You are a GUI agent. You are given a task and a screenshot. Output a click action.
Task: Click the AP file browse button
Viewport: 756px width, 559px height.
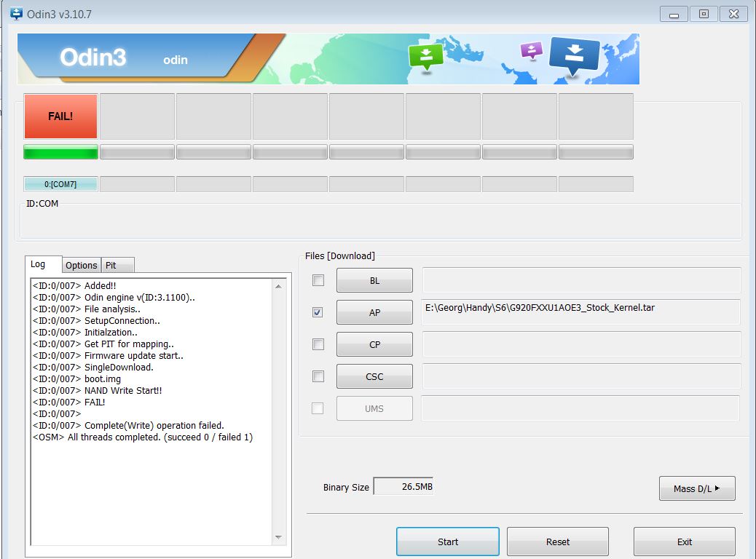pos(374,312)
